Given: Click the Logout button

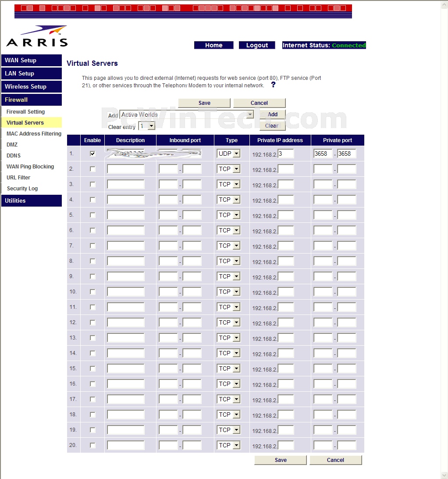Looking at the screenshot, I should tap(257, 45).
